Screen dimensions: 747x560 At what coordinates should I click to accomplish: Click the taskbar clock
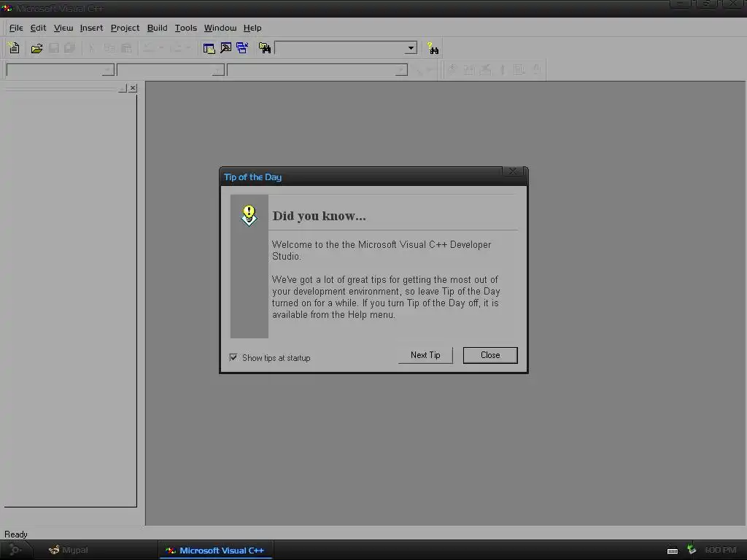pos(720,550)
